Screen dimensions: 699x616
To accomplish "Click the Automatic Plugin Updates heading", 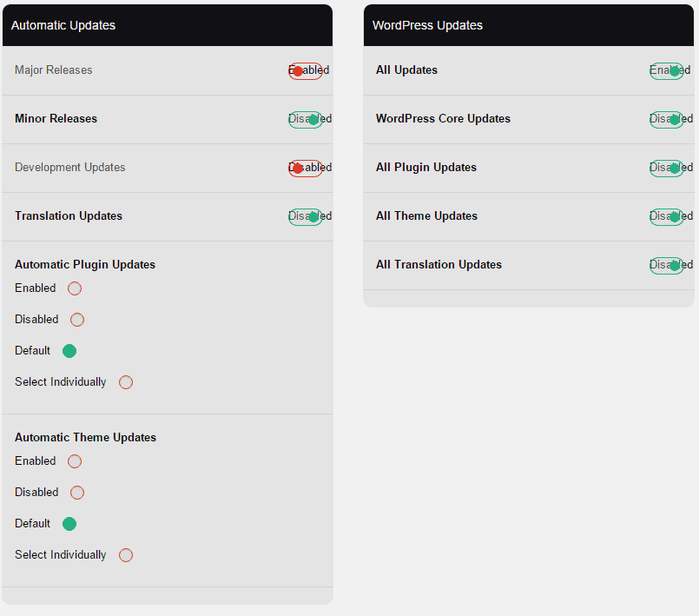I will coord(85,264).
